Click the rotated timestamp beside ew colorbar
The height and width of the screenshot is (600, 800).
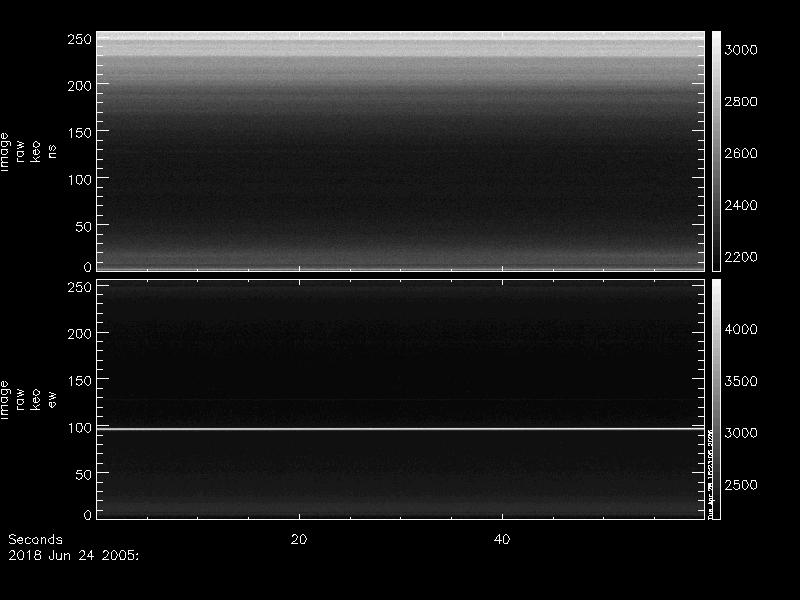point(710,473)
